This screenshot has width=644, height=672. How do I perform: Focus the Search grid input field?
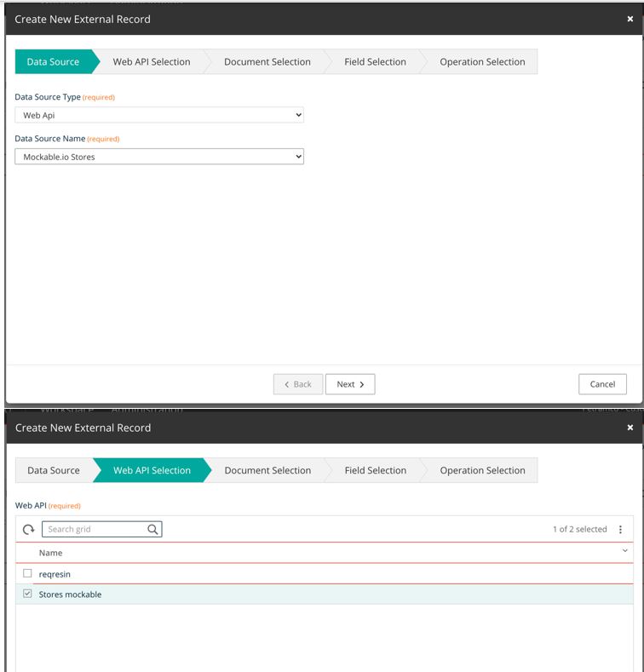pyautogui.click(x=94, y=530)
